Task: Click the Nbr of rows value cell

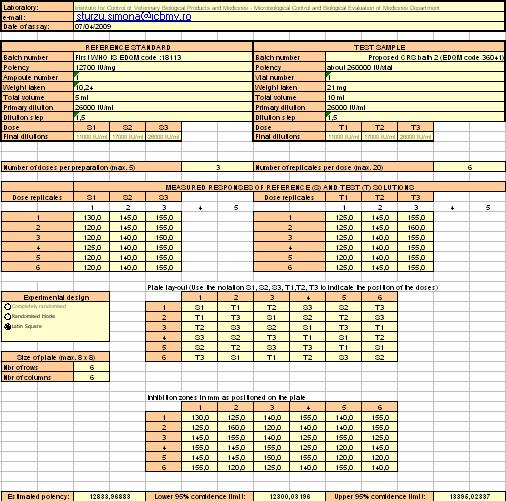Action: (91, 367)
